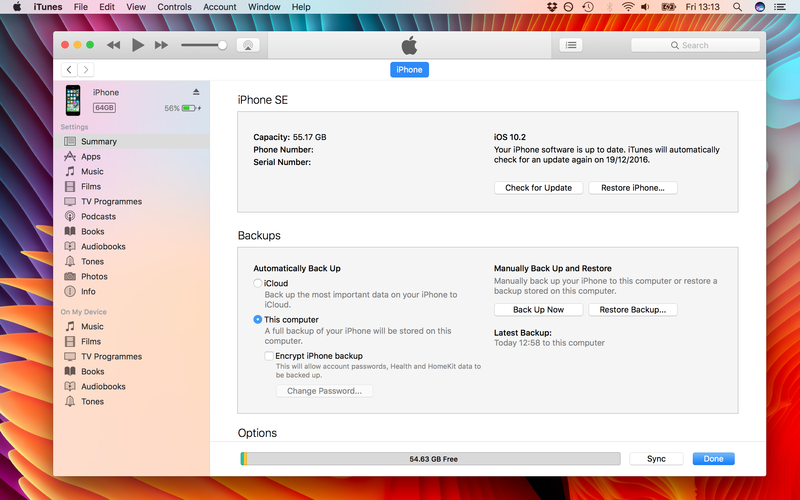Open Photos in the sidebar
This screenshot has width=800, height=500.
[x=132, y=277]
